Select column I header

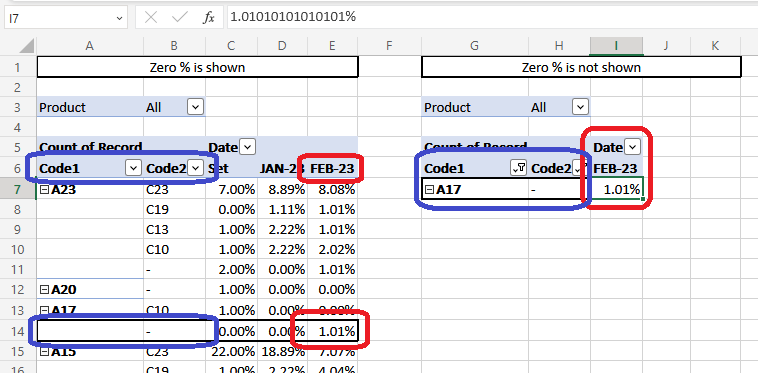(x=616, y=46)
